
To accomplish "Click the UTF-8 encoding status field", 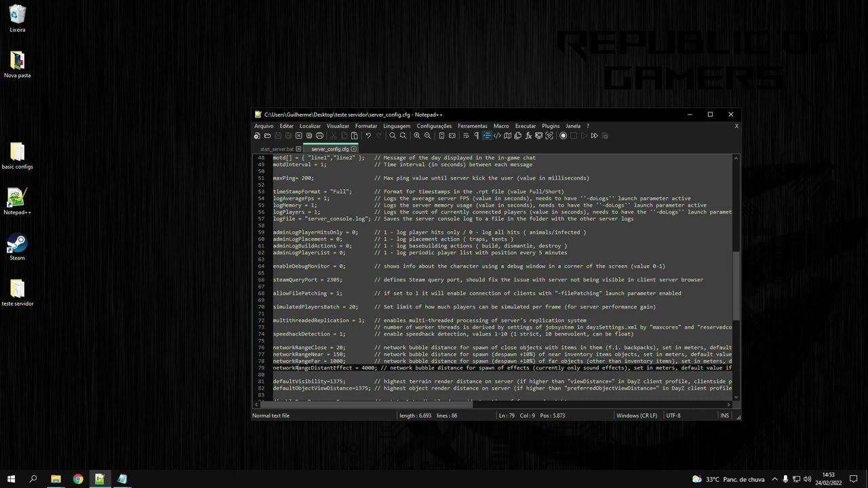I will click(673, 415).
